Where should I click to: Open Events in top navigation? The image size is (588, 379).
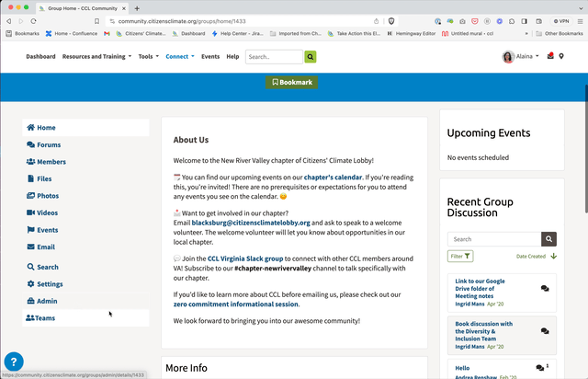(210, 56)
